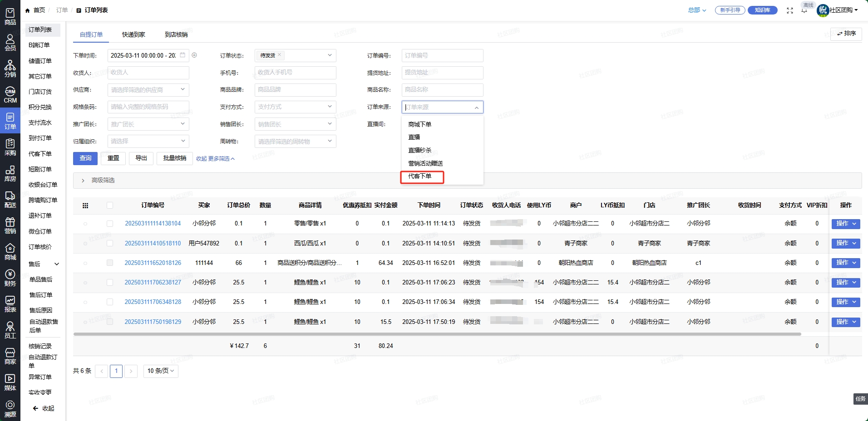This screenshot has width=868, height=421.
Task: Click the 分销 sidebar icon
Action: pyautogui.click(x=10, y=69)
